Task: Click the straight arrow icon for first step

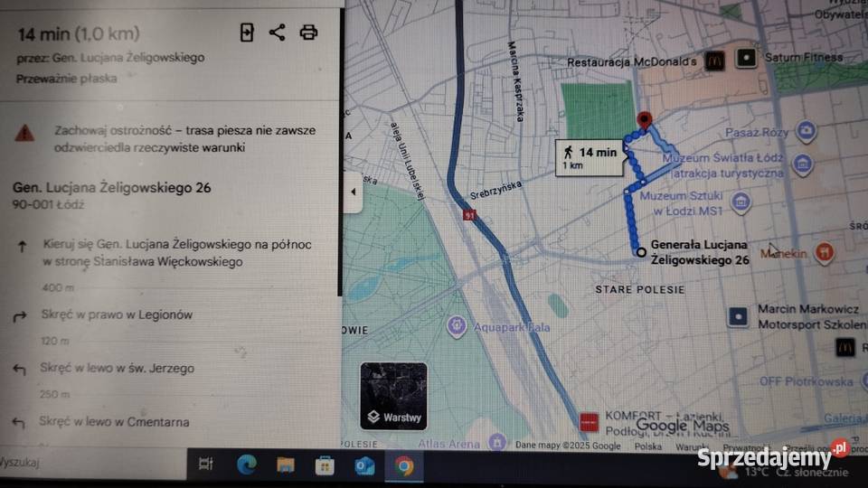Action: click(x=22, y=246)
